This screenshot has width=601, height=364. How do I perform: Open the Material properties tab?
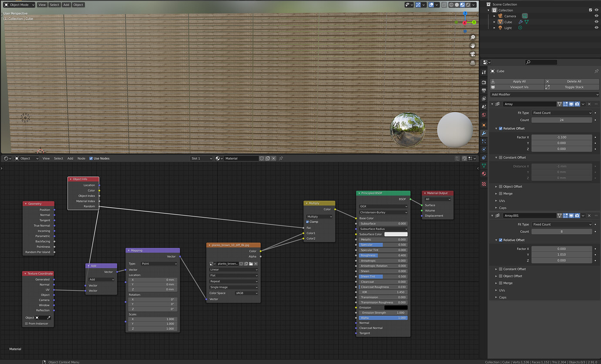(x=484, y=174)
